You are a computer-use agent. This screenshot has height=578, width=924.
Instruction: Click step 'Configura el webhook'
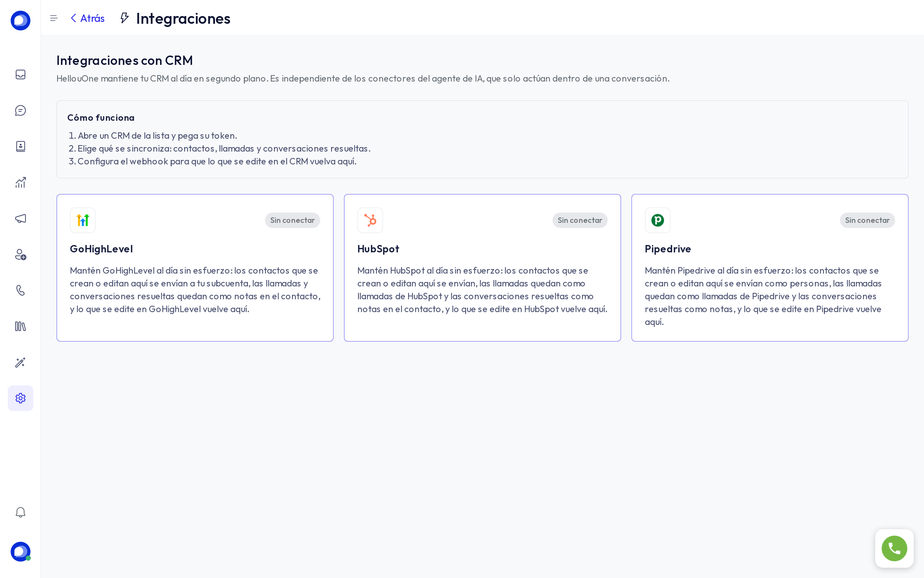(x=213, y=161)
